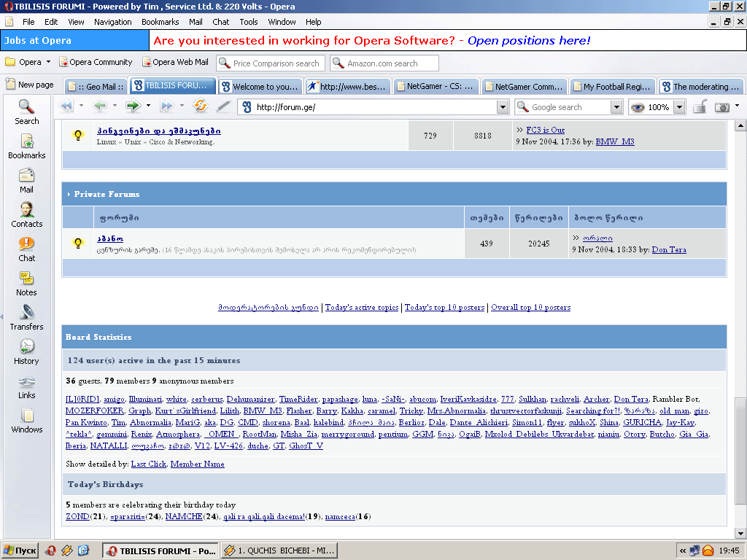747x560 pixels.
Task: Sort online users by Member Name
Action: tap(197, 464)
